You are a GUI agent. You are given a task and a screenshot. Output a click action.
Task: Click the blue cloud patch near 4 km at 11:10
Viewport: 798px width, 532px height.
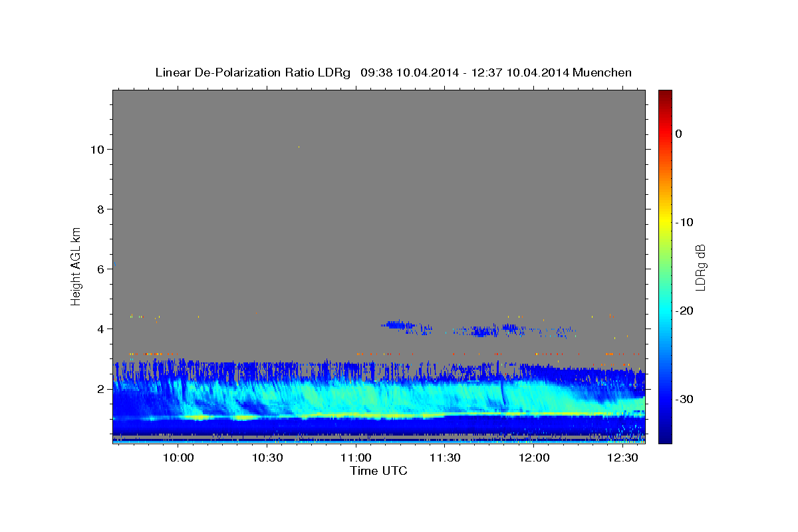[399, 325]
